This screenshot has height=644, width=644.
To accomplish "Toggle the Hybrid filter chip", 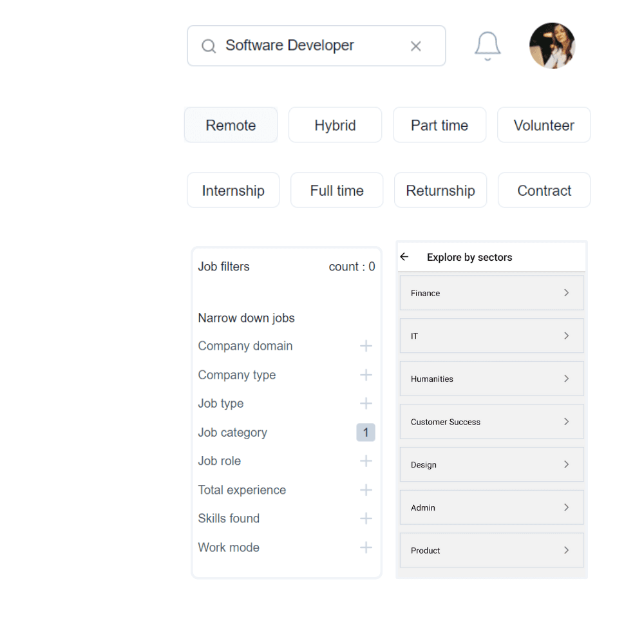I will pyautogui.click(x=335, y=125).
